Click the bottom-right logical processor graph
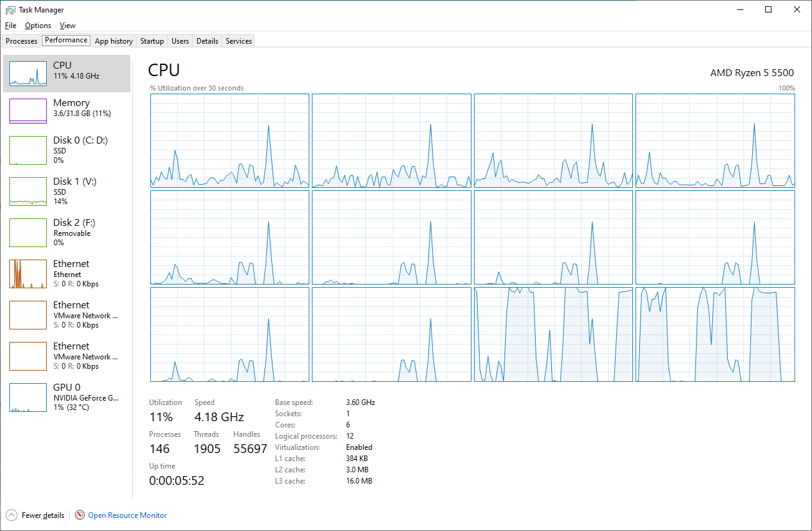Viewport: 812px width, 531px height. pyautogui.click(x=715, y=334)
